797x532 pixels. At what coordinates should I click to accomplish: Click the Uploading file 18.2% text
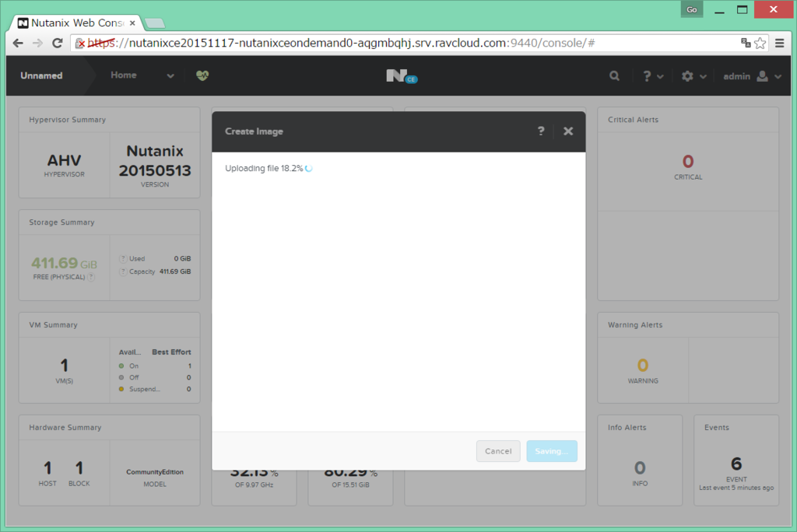tap(264, 168)
